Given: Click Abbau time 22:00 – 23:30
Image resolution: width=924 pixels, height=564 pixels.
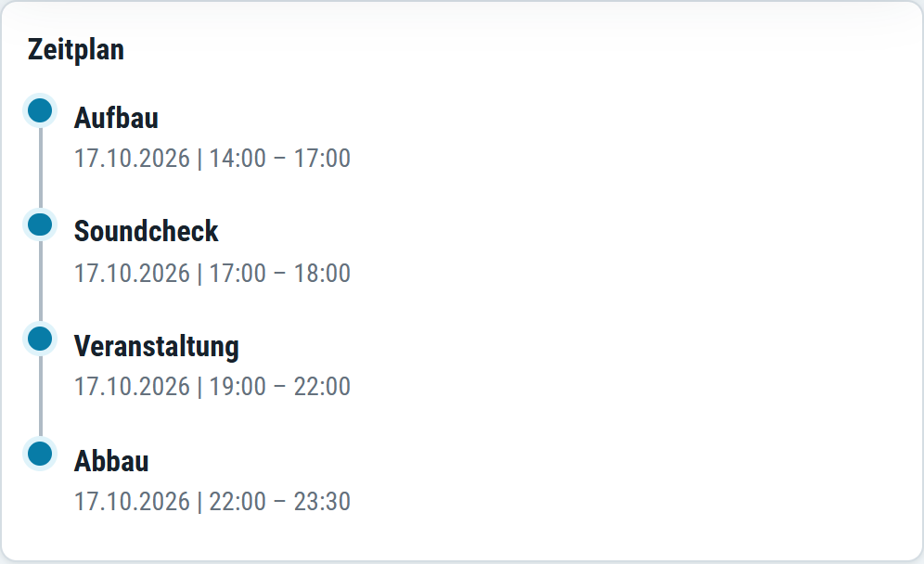Looking at the screenshot, I should coord(280,502).
